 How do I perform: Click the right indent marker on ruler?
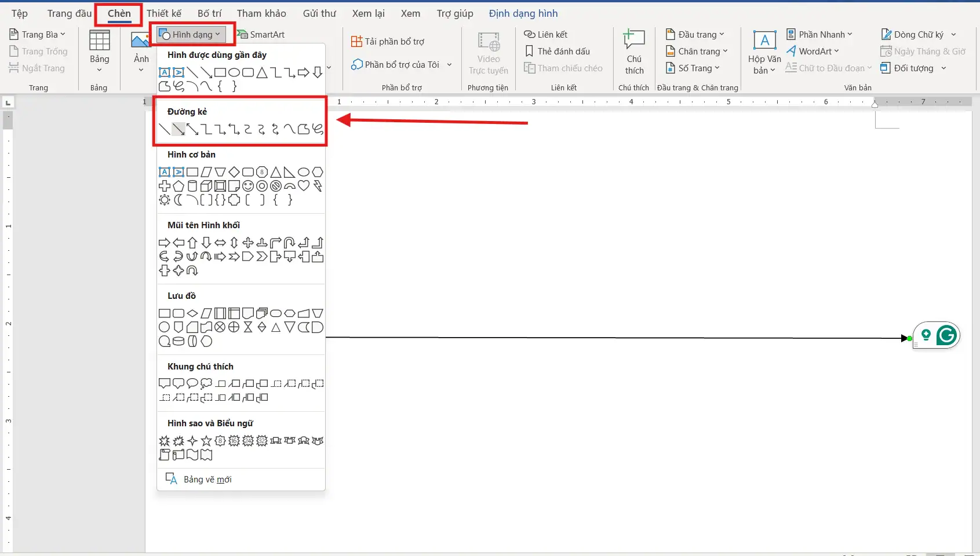click(875, 104)
